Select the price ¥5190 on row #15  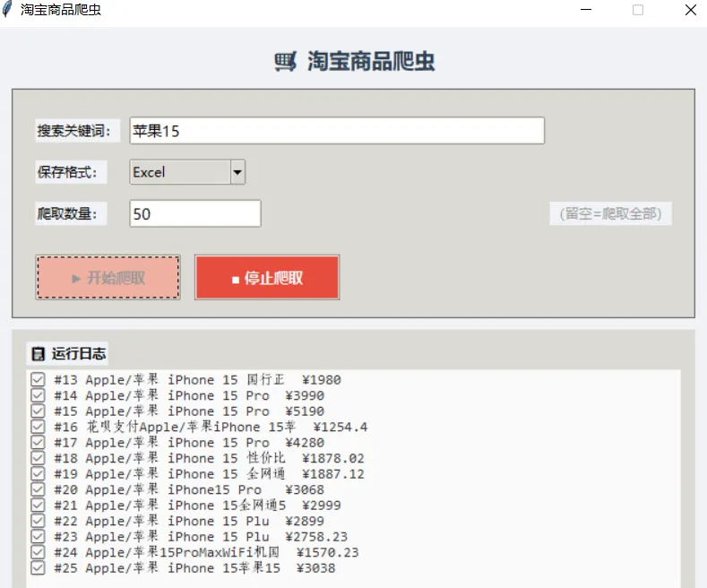coord(305,411)
